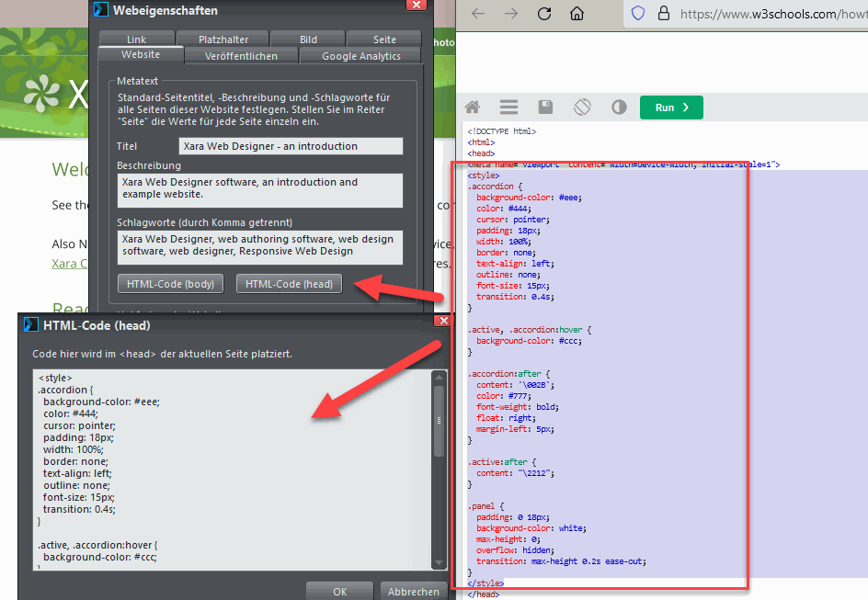Viewport: 868px width, 600px height.
Task: Rotate the editor layout orientation
Action: click(582, 107)
